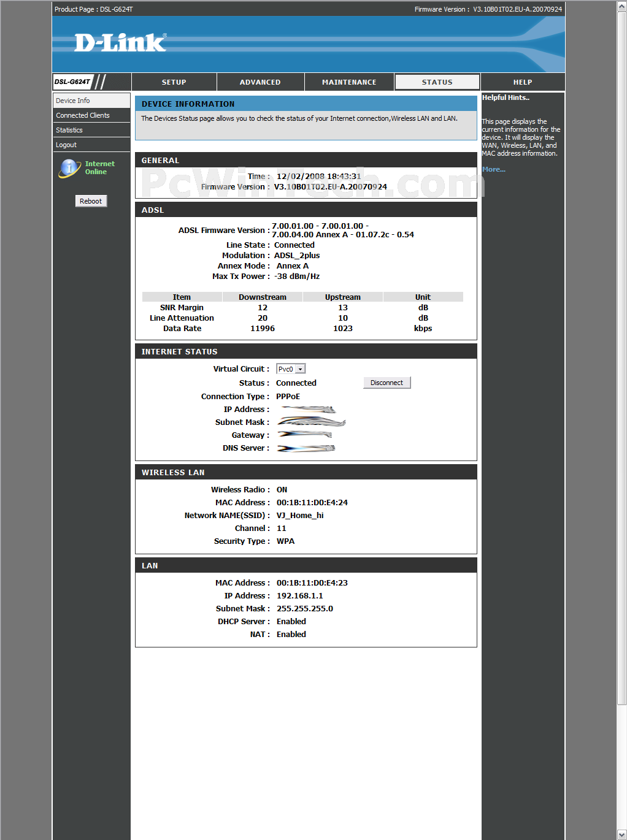Click the Line Attenuation row label

click(x=182, y=318)
